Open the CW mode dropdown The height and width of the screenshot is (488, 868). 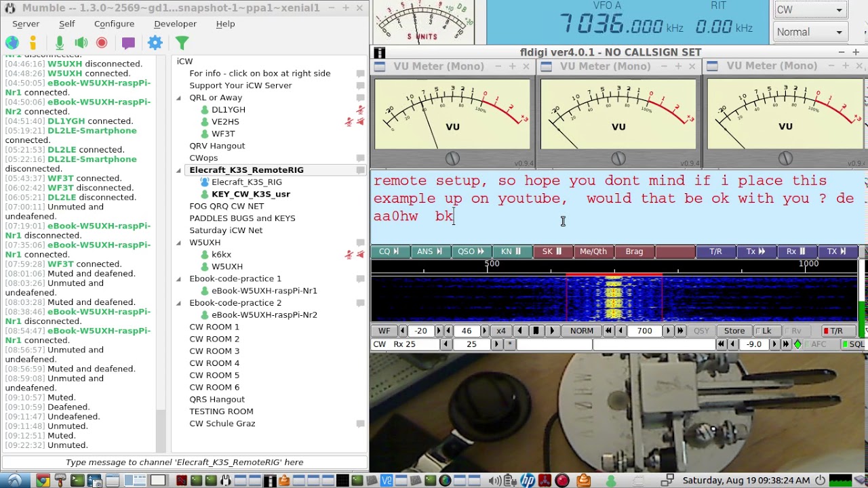(x=810, y=9)
